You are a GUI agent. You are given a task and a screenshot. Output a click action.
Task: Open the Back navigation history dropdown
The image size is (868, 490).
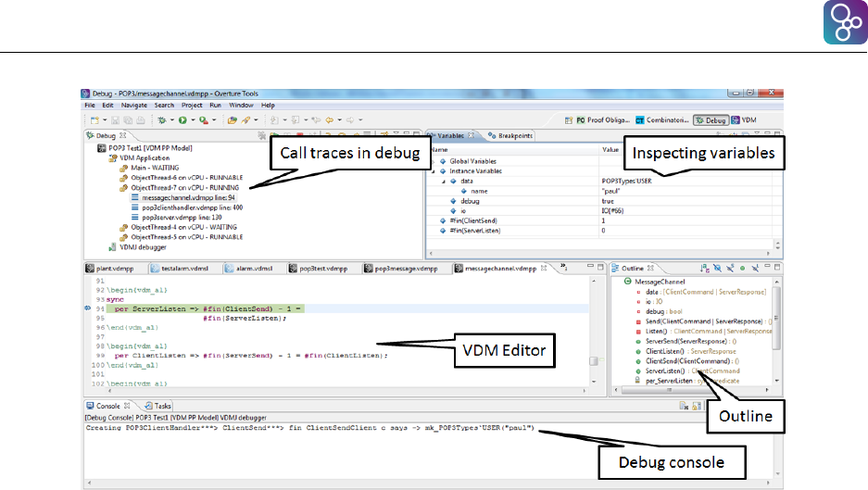(x=339, y=120)
